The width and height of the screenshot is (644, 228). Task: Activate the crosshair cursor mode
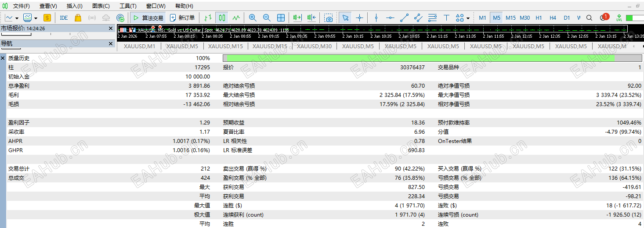click(x=359, y=18)
